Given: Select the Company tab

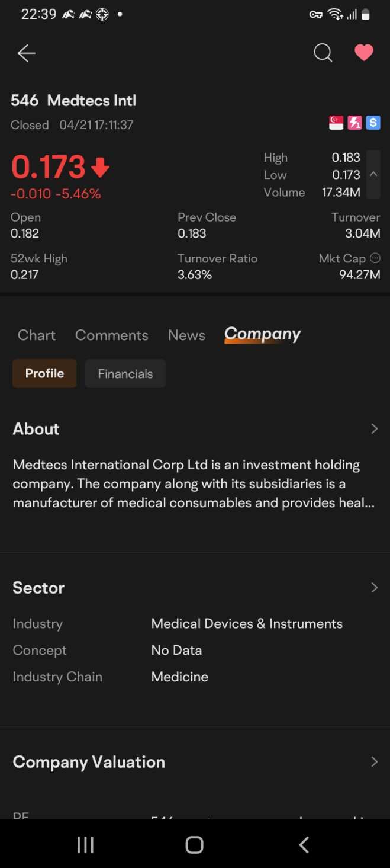Looking at the screenshot, I should [x=262, y=334].
